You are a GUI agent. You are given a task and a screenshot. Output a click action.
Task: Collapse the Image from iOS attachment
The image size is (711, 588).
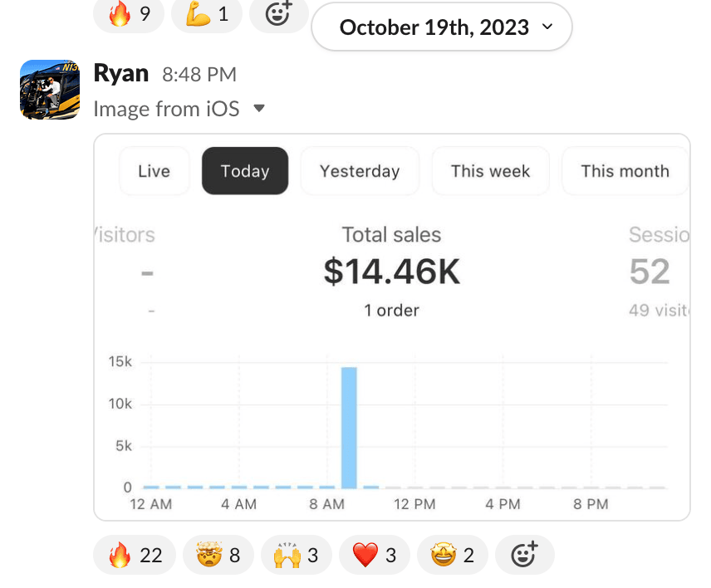pos(259,109)
